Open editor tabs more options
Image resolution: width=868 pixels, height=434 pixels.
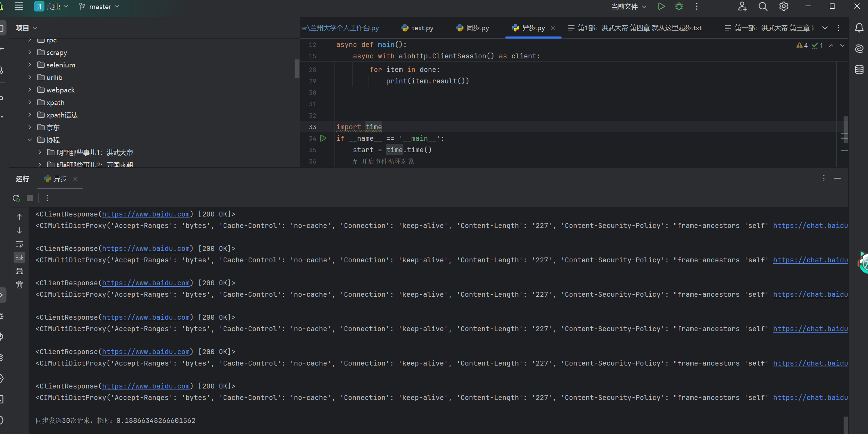point(838,28)
